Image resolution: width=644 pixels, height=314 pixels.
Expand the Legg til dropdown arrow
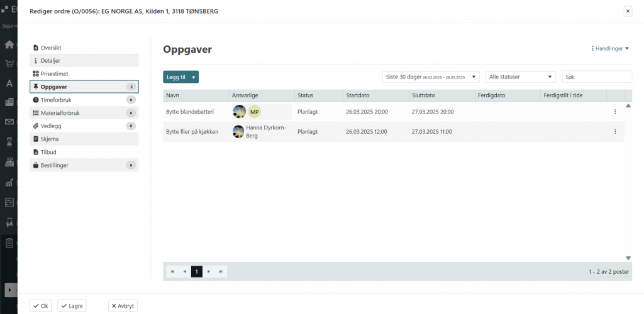pos(194,77)
